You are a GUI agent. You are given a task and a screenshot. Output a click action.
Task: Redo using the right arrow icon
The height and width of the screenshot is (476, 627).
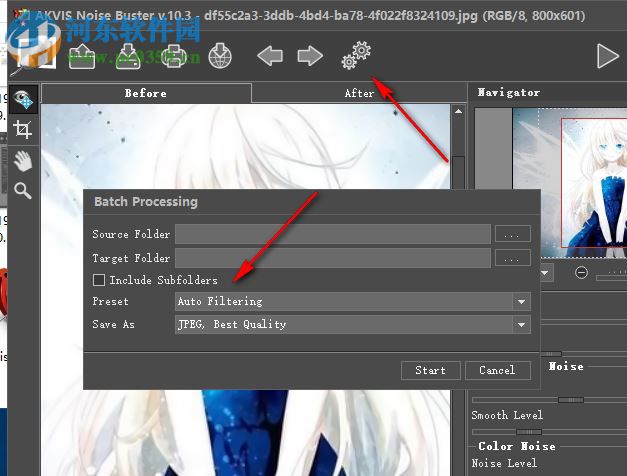point(310,56)
